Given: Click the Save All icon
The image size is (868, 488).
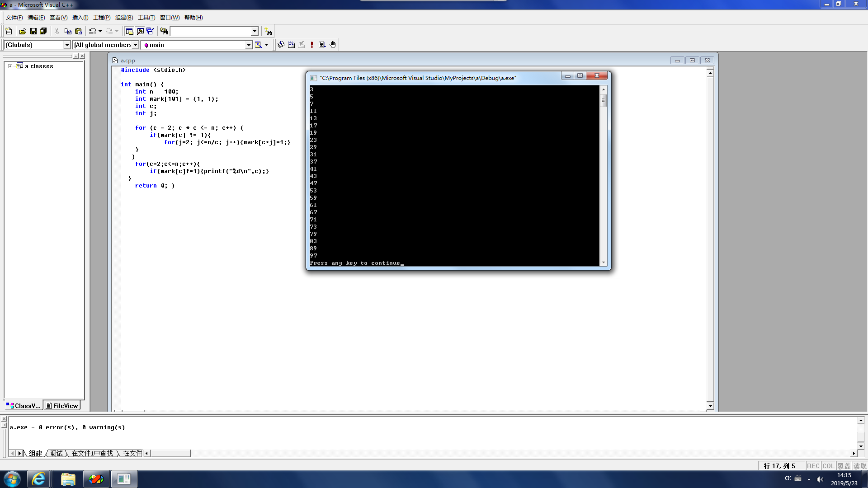Looking at the screenshot, I should tap(43, 31).
